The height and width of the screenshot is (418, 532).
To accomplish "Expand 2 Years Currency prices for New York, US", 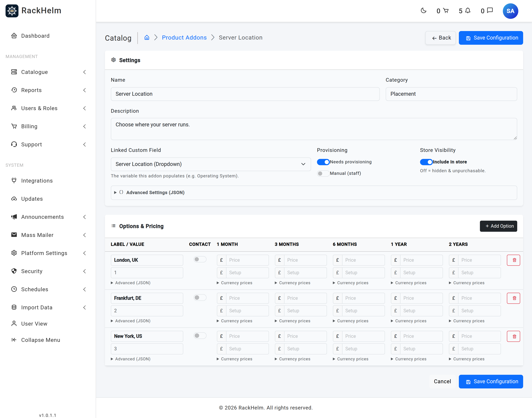I will click(x=466, y=359).
